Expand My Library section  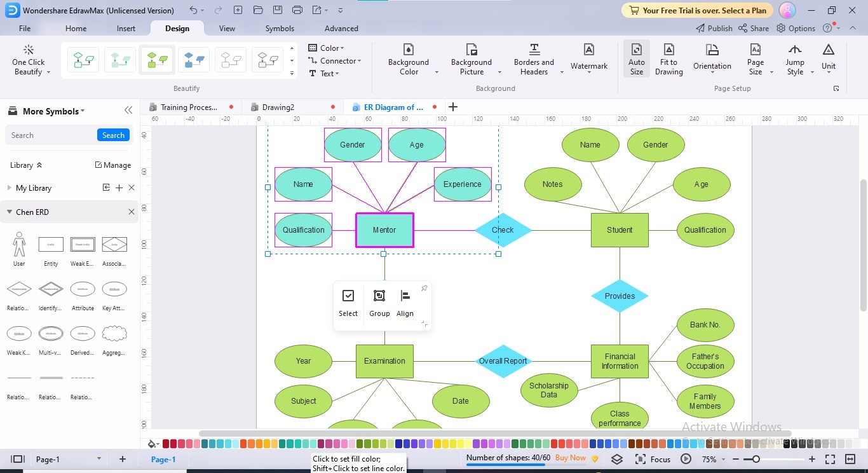click(10, 188)
